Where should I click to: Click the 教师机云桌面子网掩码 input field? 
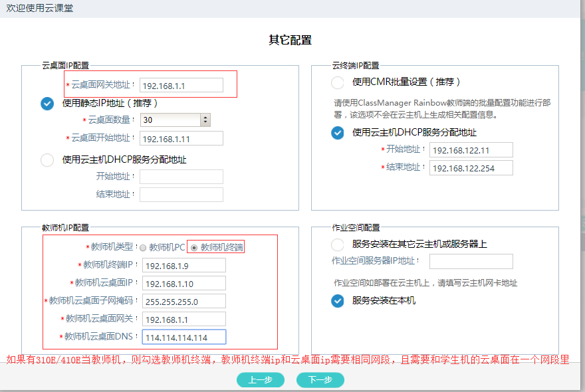point(183,302)
